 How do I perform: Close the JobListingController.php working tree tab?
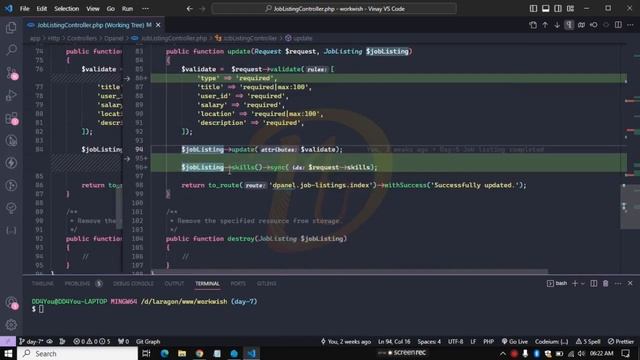click(x=158, y=25)
